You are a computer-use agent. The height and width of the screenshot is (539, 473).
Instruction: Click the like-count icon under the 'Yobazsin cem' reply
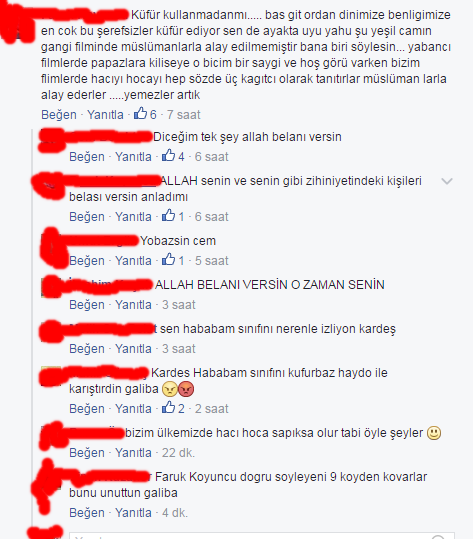click(168, 260)
